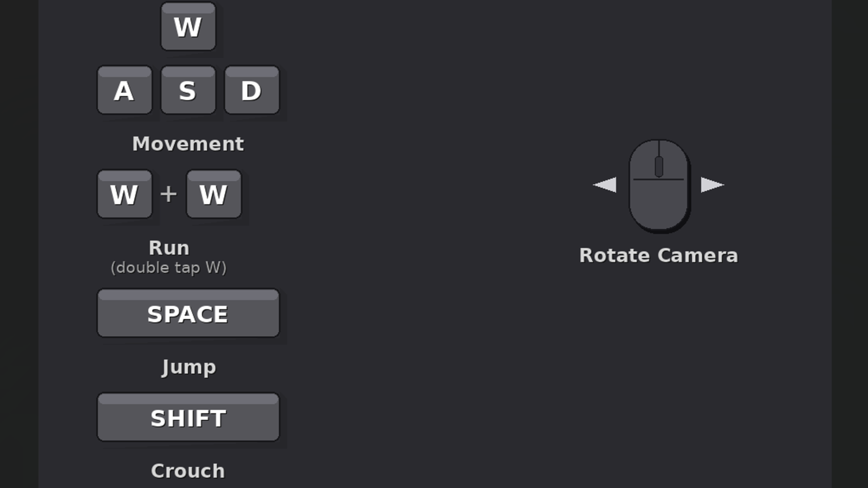Click the right arrow beside the mouse

(712, 185)
